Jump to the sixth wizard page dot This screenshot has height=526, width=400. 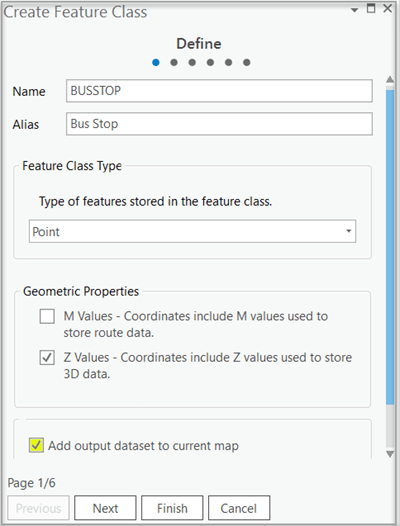(247, 62)
